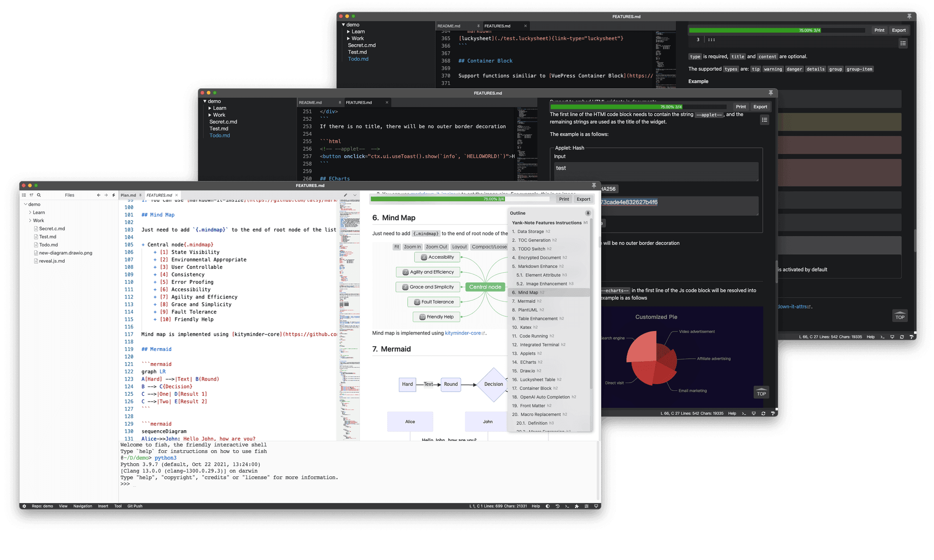Open the editor tabs dropdown chevron
Viewport: 934px width, 560px height.
(355, 195)
